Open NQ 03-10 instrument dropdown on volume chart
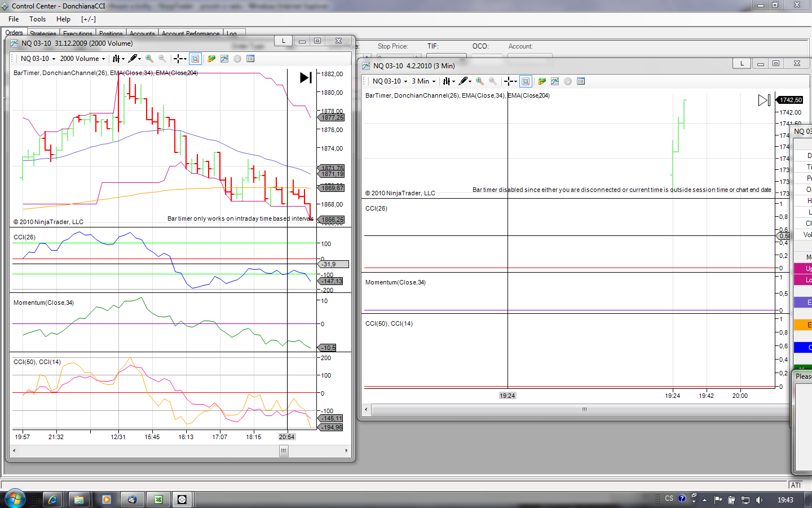The image size is (812, 508). pos(38,59)
